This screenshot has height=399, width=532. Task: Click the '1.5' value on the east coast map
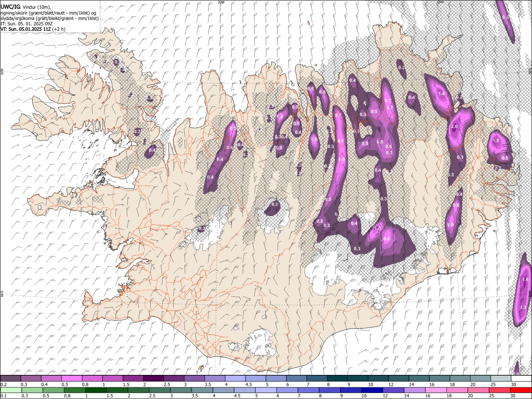(496, 141)
